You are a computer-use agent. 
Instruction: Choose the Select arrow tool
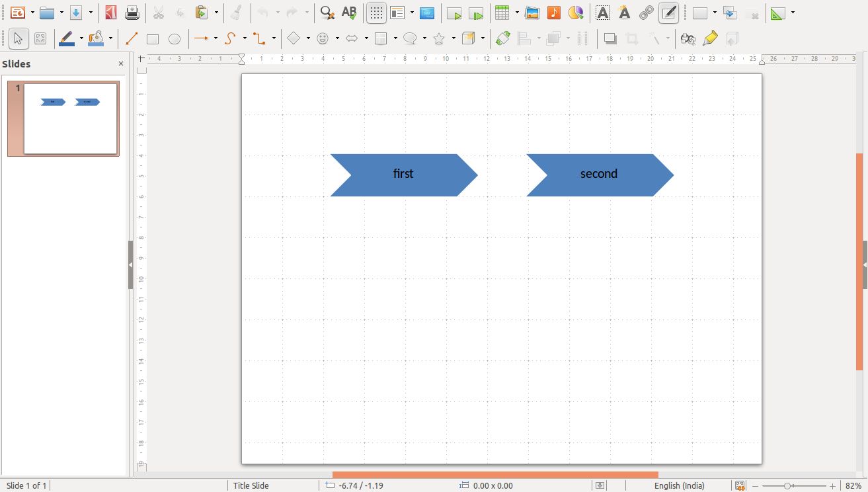point(18,39)
